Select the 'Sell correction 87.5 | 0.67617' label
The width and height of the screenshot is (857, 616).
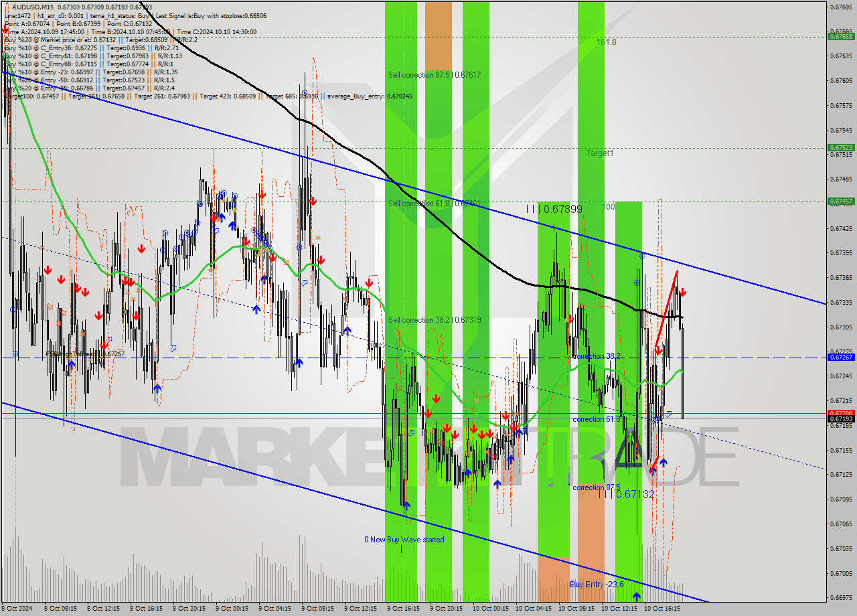[x=435, y=75]
